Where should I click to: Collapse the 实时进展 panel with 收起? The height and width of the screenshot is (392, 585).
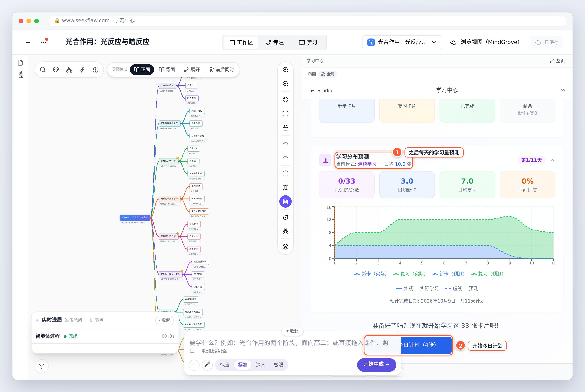[x=165, y=320]
